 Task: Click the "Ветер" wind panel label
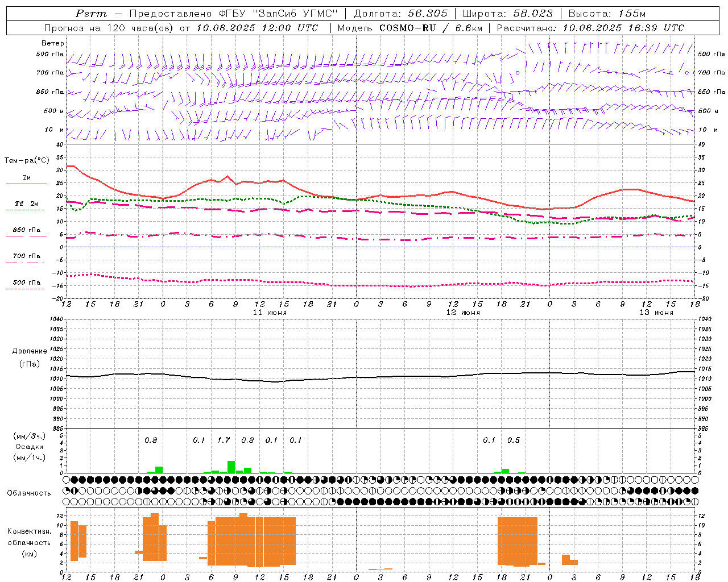click(x=53, y=43)
